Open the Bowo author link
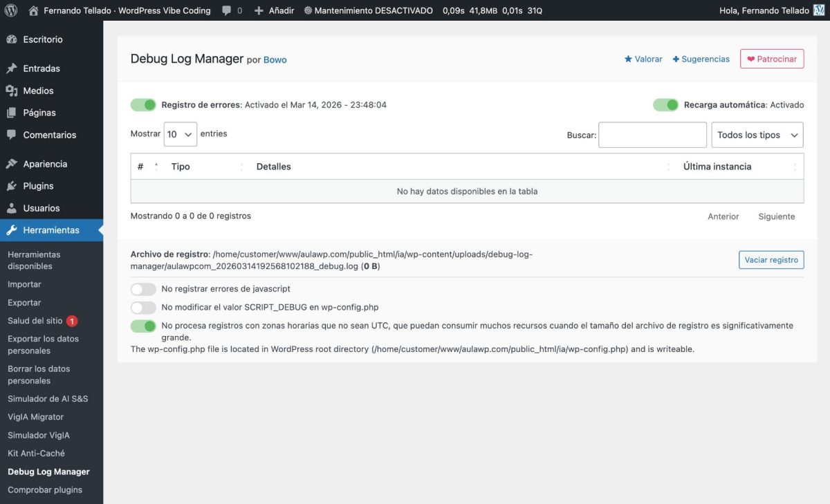 [275, 59]
